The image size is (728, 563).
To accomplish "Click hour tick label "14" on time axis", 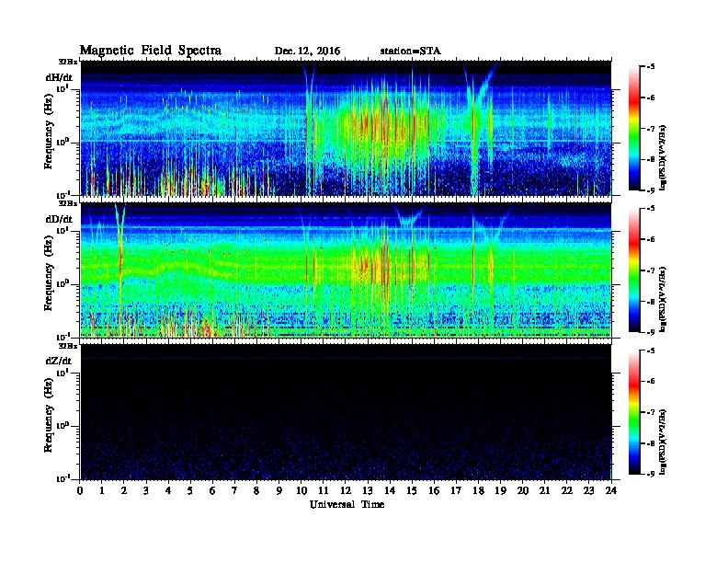I will pyautogui.click(x=390, y=490).
